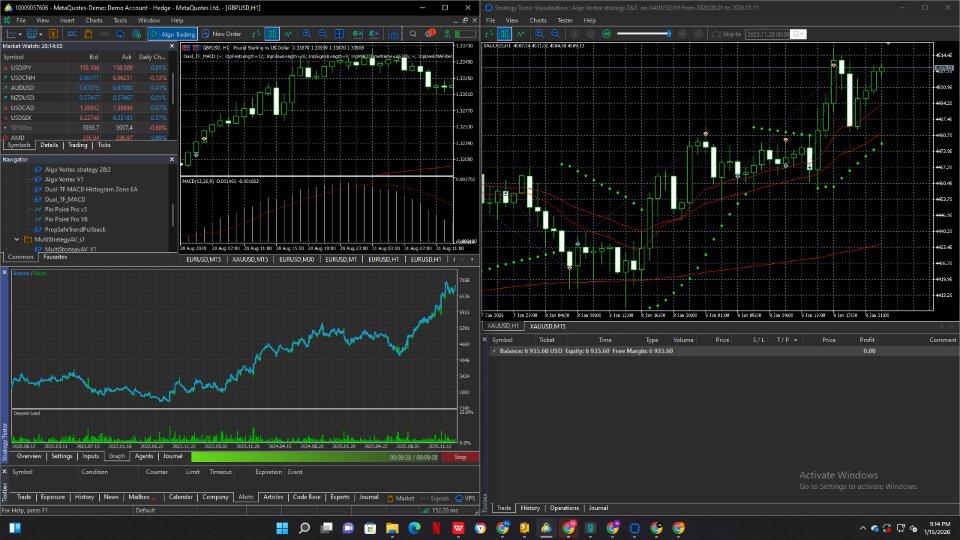Launch Netflix from the taskbar
This screenshot has width=960, height=540.
click(x=437, y=528)
